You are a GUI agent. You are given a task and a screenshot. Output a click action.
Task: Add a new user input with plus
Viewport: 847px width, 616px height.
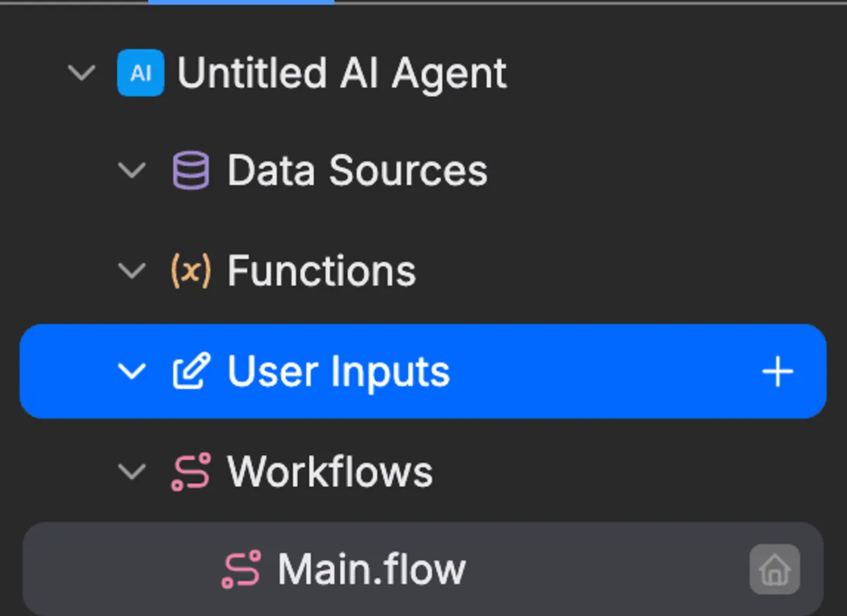pos(777,371)
